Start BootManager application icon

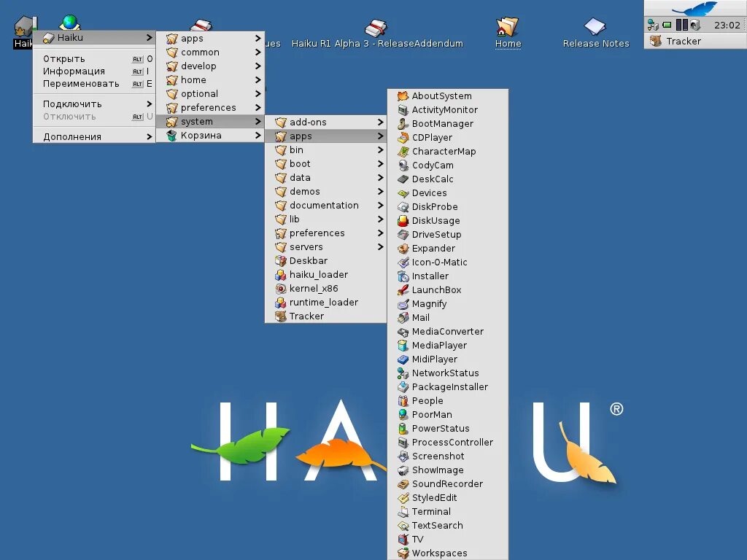[403, 124]
